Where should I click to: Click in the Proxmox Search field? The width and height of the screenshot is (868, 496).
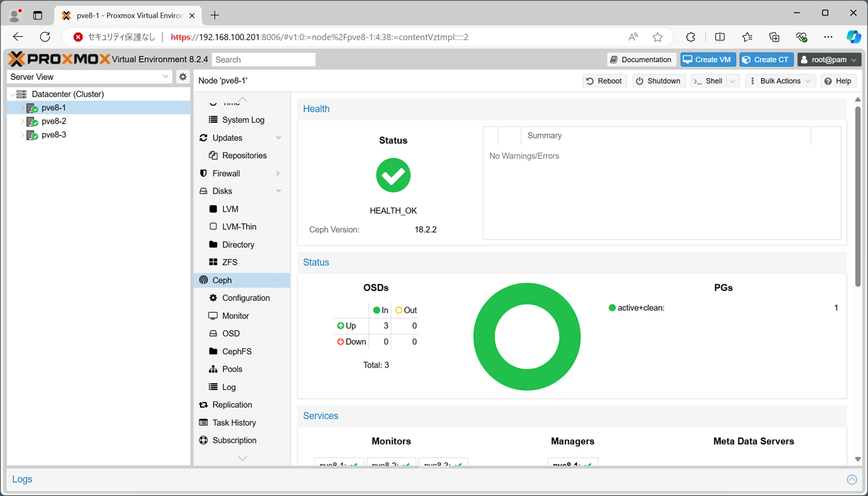click(263, 60)
